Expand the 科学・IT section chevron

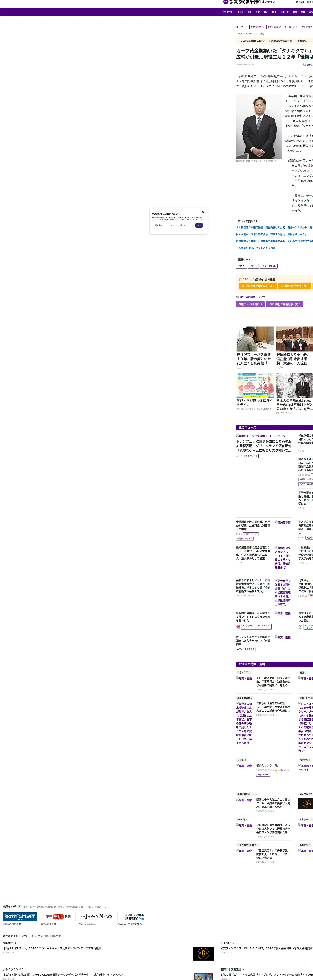coord(250,673)
